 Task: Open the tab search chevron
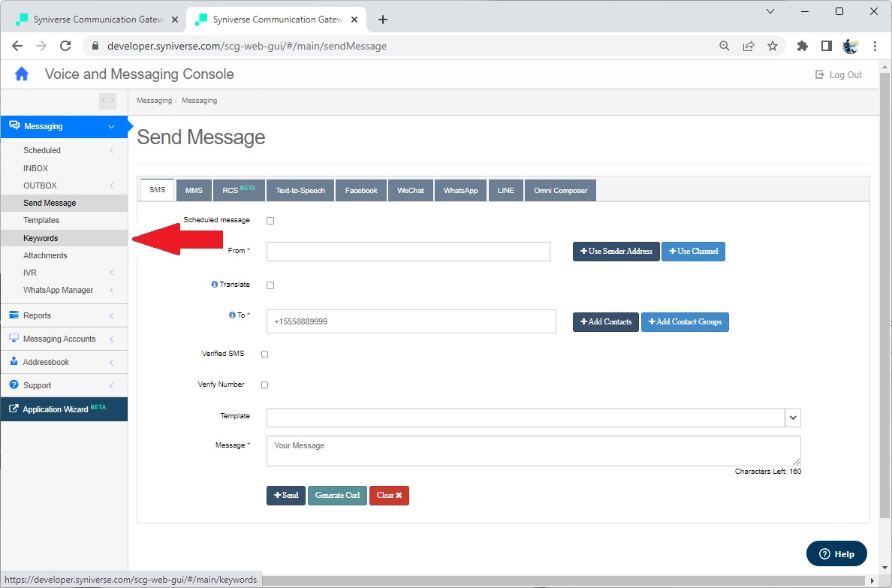click(x=770, y=11)
